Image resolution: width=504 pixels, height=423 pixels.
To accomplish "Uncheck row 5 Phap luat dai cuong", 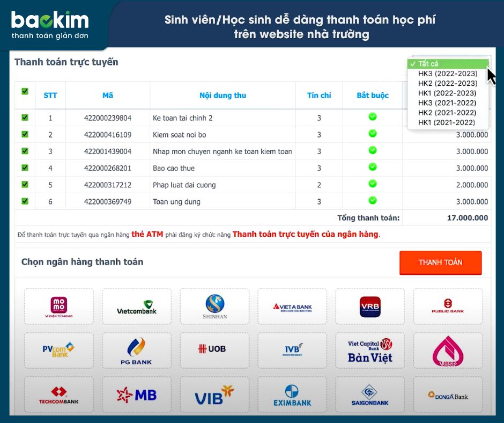I will click(25, 185).
